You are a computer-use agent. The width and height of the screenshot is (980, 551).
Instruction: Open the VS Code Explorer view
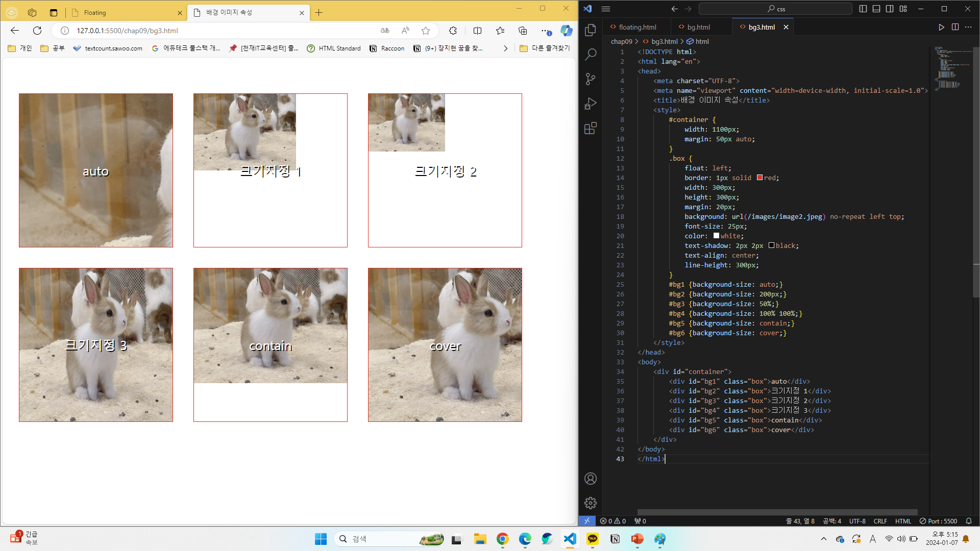click(x=591, y=30)
